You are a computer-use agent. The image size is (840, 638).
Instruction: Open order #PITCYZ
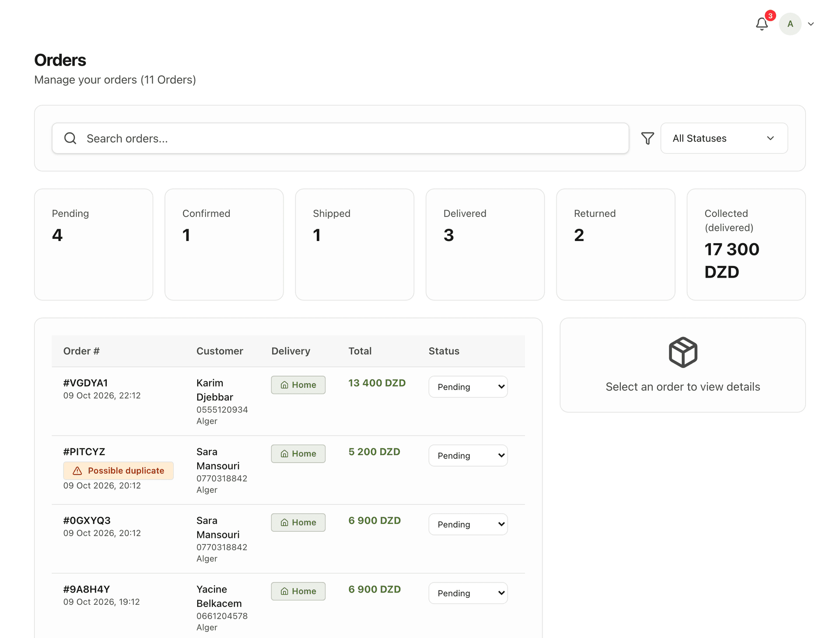pos(84,452)
